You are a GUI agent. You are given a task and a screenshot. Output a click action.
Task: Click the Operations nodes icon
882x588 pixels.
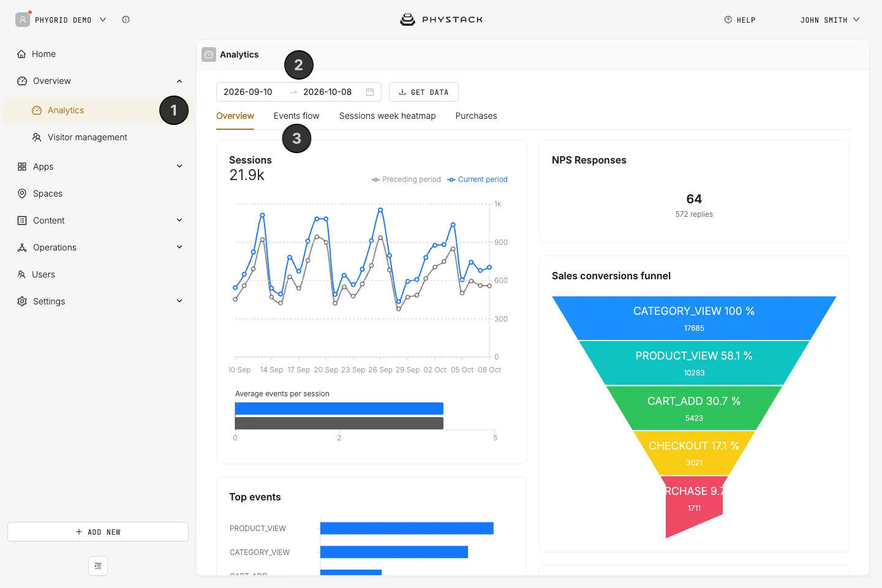coord(22,247)
